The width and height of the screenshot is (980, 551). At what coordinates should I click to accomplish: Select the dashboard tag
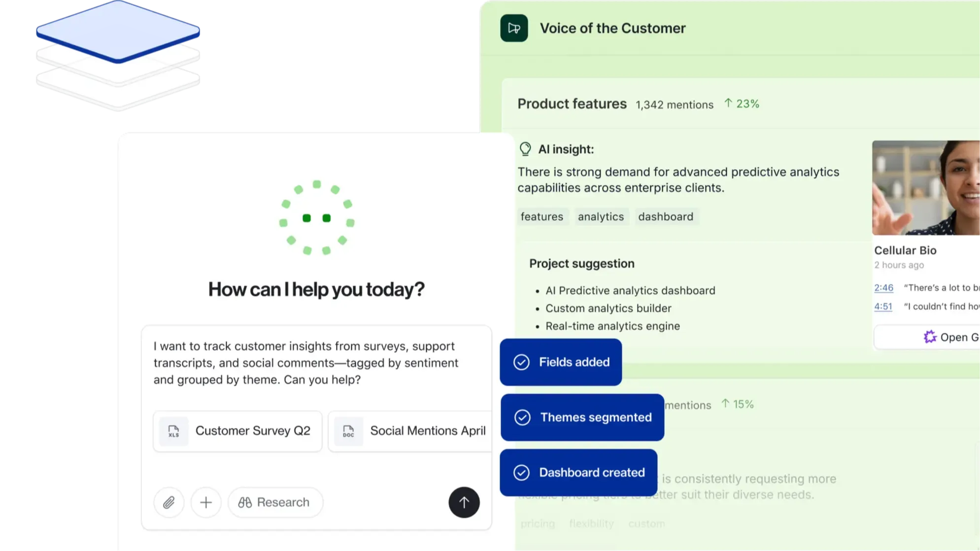click(x=666, y=216)
